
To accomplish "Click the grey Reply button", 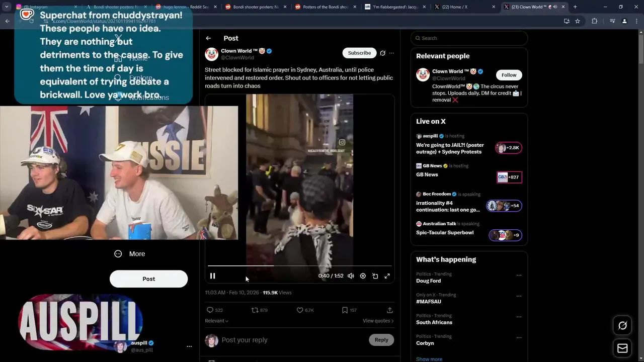I will coord(381,340).
